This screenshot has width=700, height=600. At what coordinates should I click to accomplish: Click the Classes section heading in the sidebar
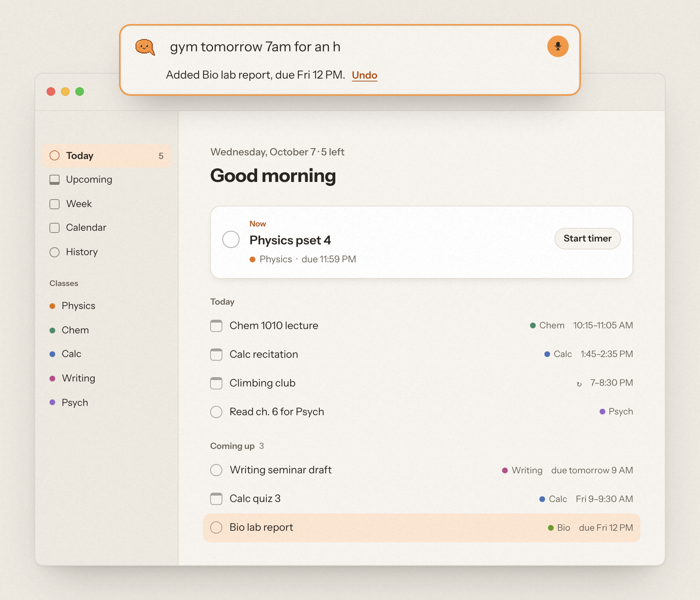pos(64,283)
